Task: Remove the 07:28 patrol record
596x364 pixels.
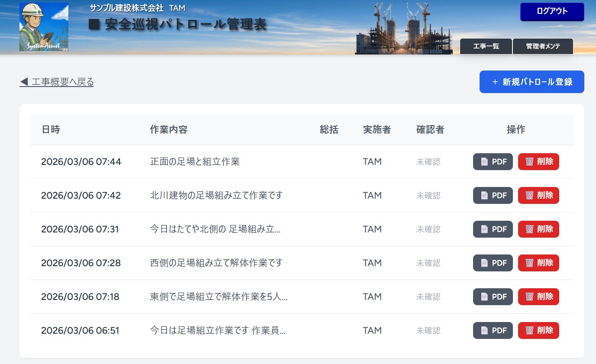Action: 538,263
